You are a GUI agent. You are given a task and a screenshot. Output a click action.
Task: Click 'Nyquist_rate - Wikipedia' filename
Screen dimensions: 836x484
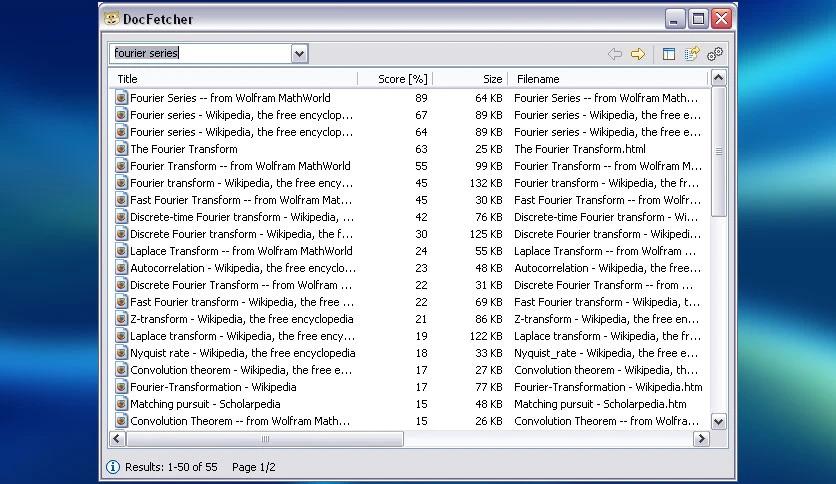(x=606, y=353)
